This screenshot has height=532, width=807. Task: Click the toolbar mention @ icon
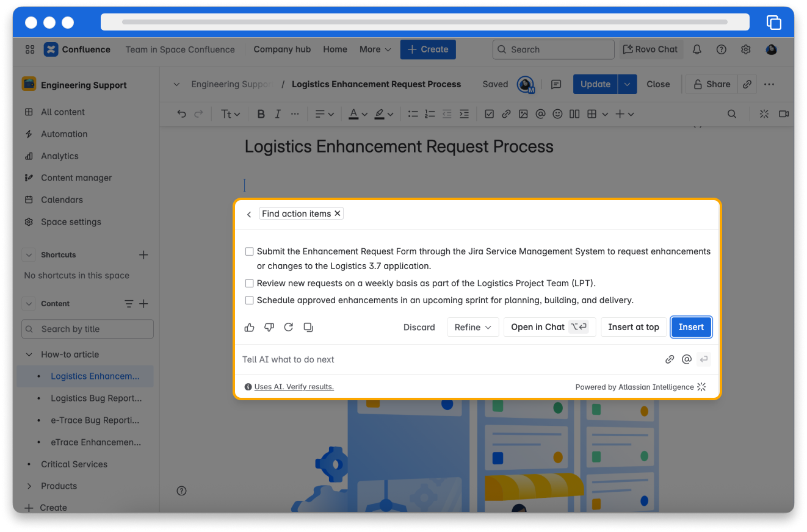click(x=540, y=113)
